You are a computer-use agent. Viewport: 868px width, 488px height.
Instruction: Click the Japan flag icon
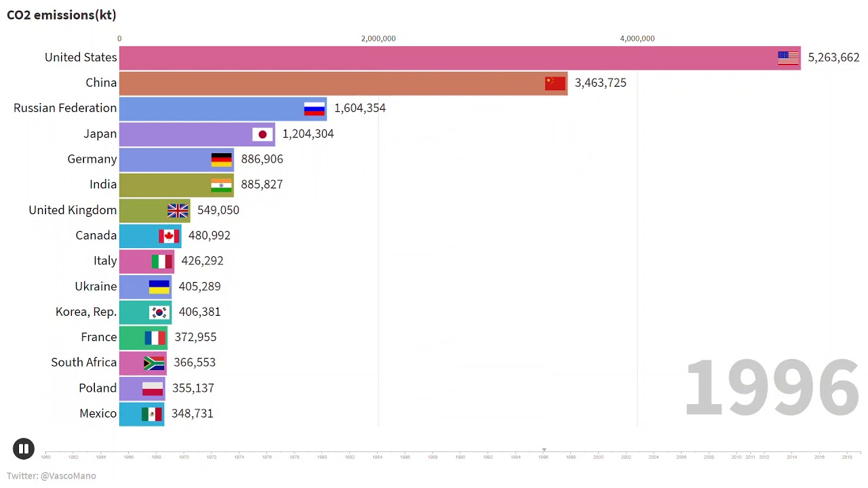point(262,134)
